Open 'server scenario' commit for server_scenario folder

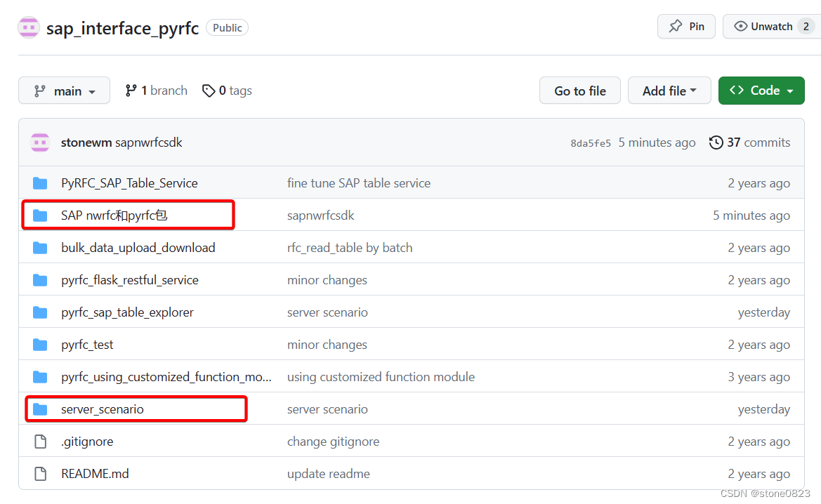tap(327, 409)
